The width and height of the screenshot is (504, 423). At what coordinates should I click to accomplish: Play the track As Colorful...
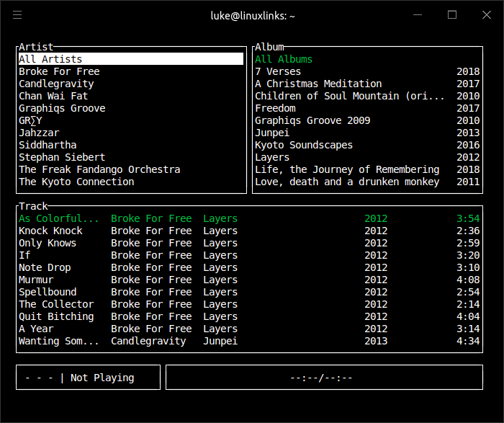(59, 218)
